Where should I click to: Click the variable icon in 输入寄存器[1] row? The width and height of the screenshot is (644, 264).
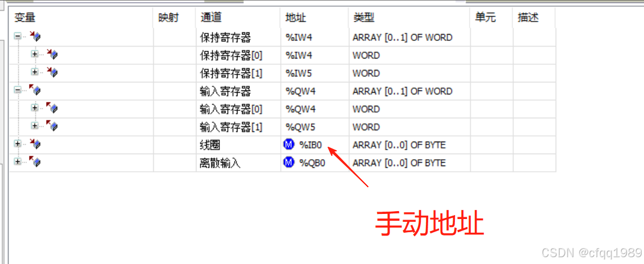coord(52,126)
